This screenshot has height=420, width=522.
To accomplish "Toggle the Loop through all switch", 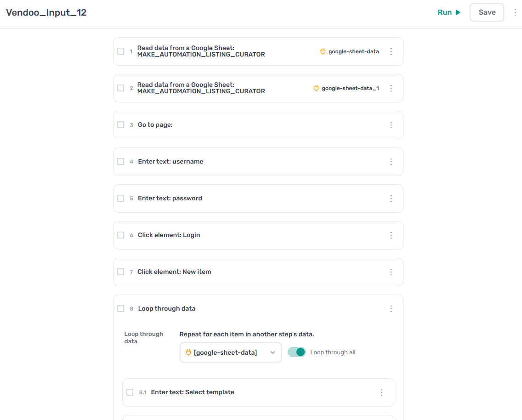I will coord(297,352).
